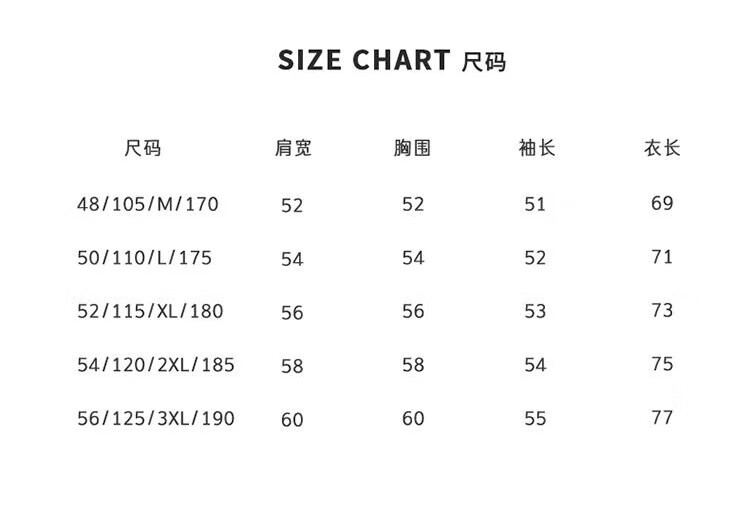
Task: Select the 胸围 column header
Action: pos(412,148)
